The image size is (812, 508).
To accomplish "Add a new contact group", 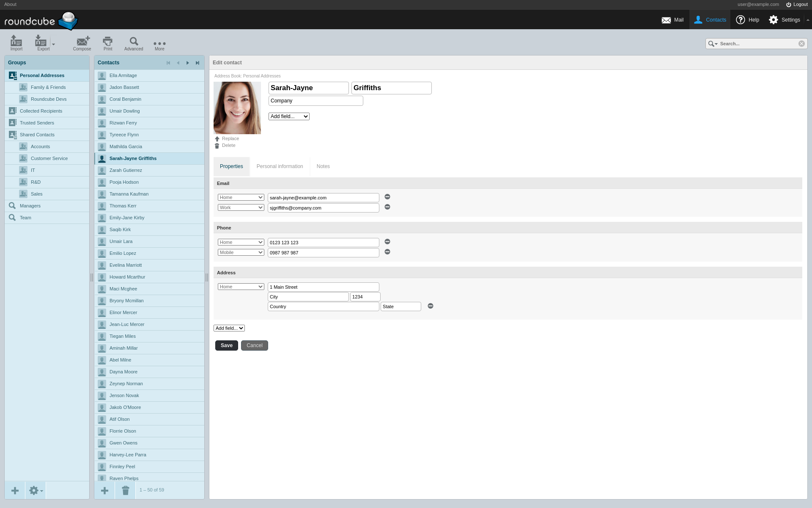I will (x=15, y=490).
